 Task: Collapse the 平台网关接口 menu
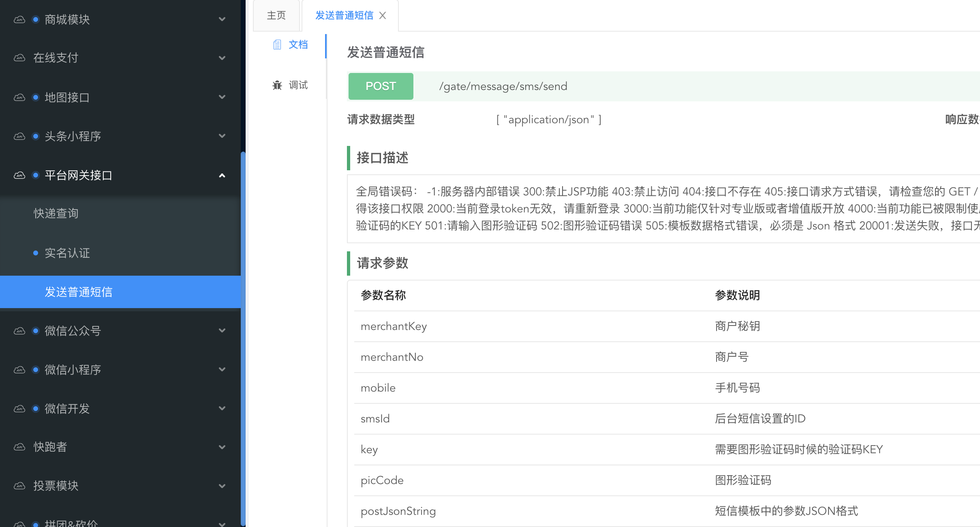pyautogui.click(x=222, y=176)
